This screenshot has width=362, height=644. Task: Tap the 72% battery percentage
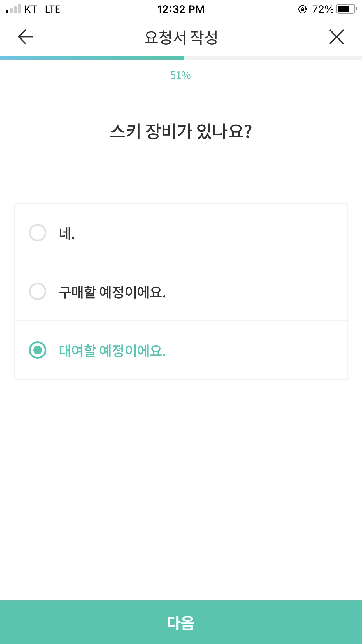(x=323, y=9)
